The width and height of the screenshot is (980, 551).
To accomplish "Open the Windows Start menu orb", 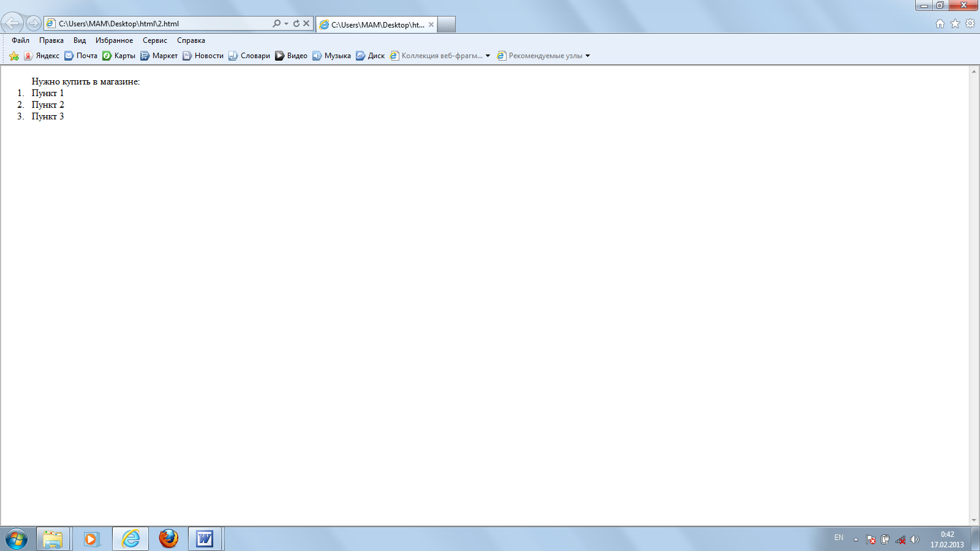I will (x=17, y=539).
